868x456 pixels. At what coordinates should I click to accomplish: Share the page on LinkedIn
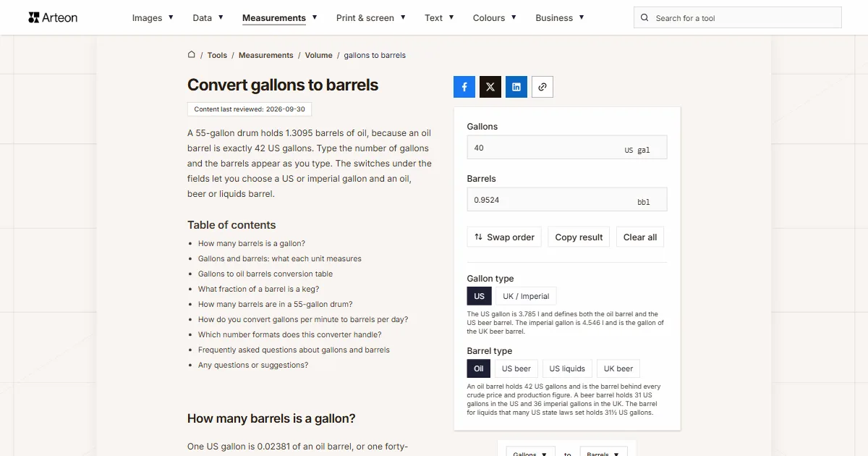(516, 87)
